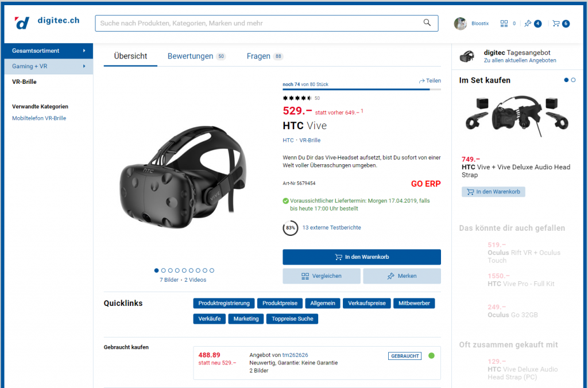Open the pinned watchlist icon in header
The width and height of the screenshot is (588, 388).
click(528, 24)
